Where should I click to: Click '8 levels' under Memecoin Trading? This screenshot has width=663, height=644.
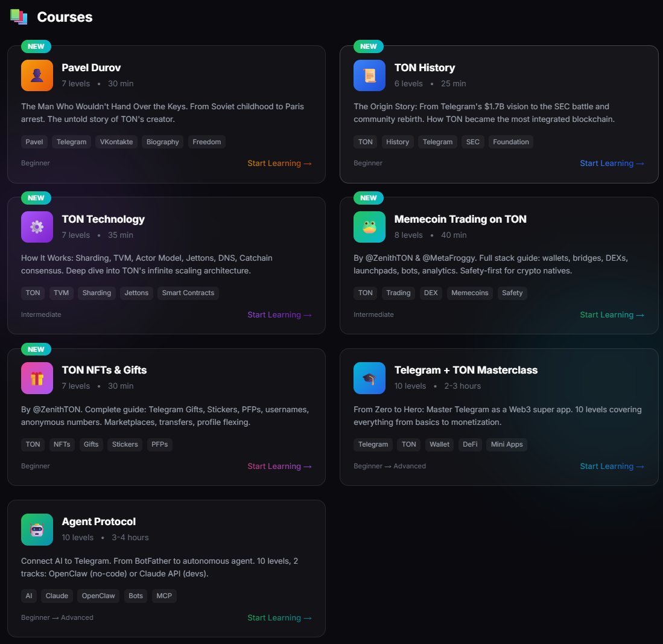coord(408,235)
